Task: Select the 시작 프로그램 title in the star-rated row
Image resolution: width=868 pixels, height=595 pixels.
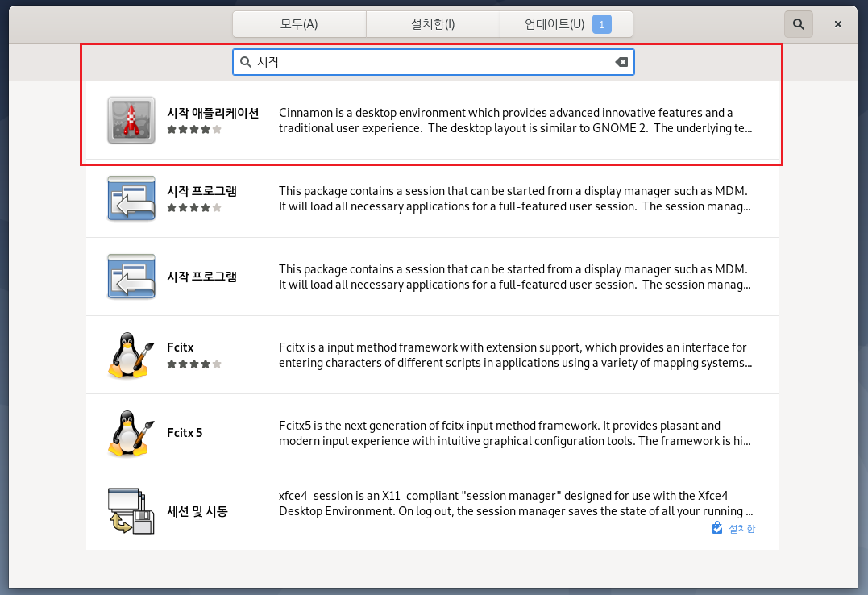Action: click(x=202, y=191)
